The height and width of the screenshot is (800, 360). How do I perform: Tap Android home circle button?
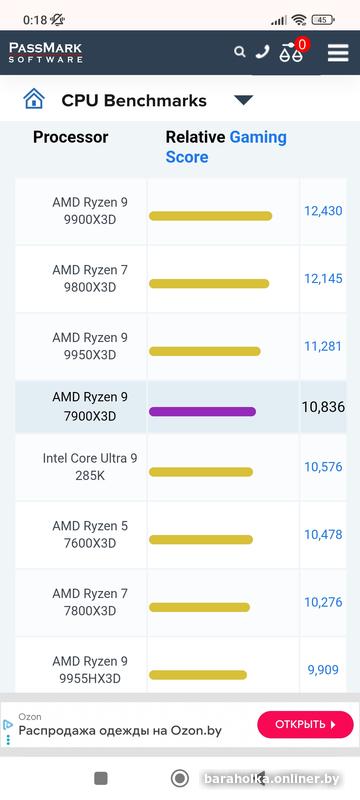(179, 778)
